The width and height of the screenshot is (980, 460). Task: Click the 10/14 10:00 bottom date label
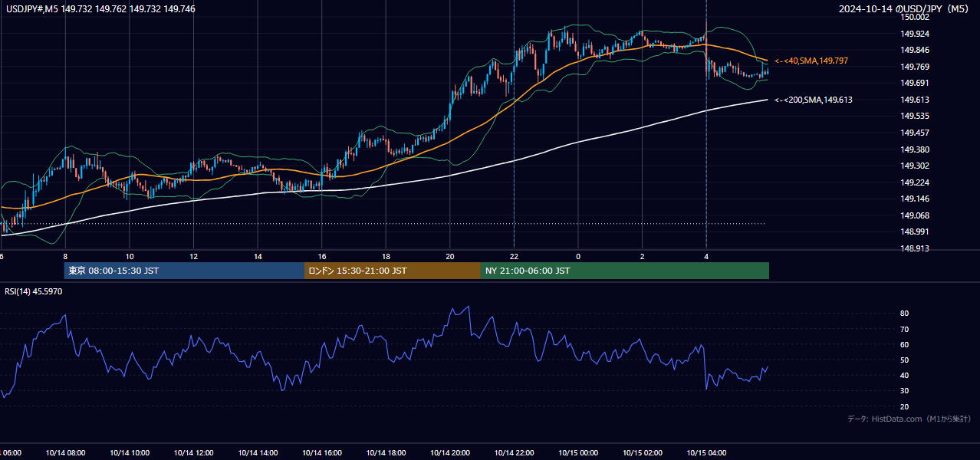[x=130, y=452]
